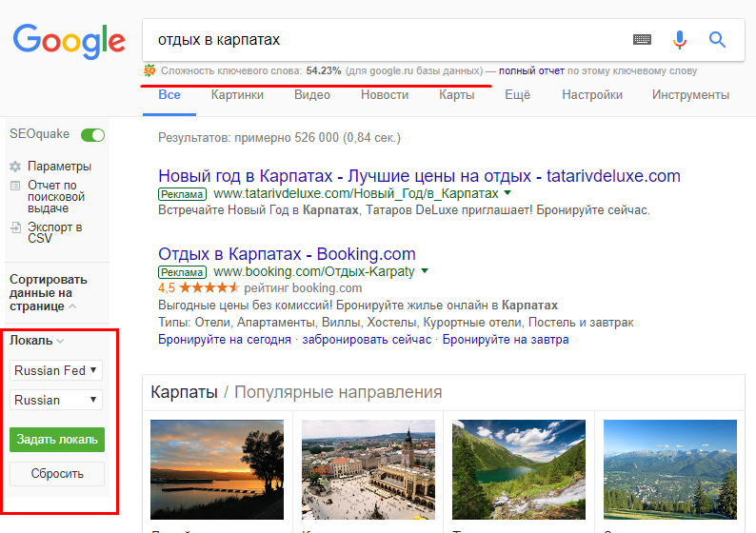Open the Ещё menu
The width and height of the screenshot is (756, 533).
(x=517, y=95)
